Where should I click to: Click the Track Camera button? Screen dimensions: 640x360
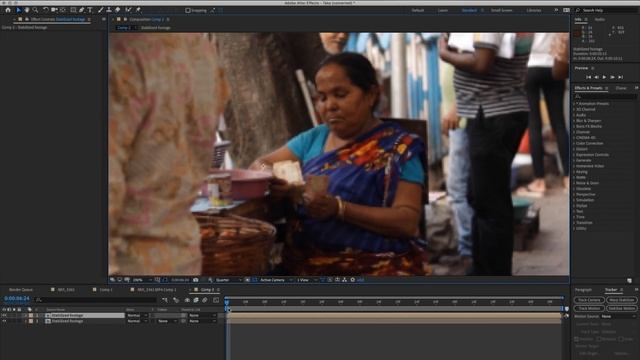coord(589,300)
